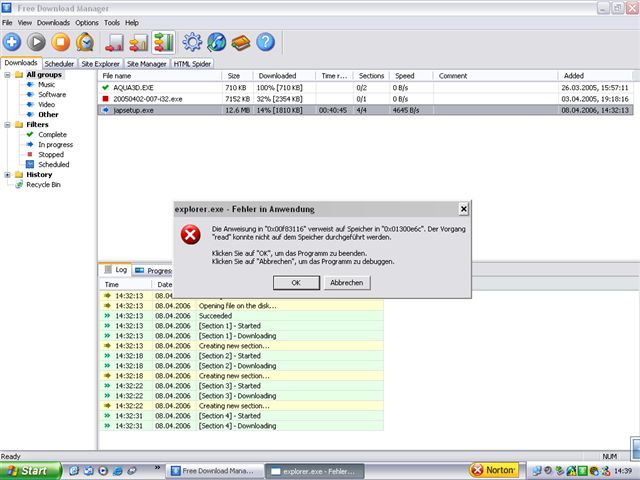
Task: Open settings with the blue gear icon
Action: click(x=192, y=42)
